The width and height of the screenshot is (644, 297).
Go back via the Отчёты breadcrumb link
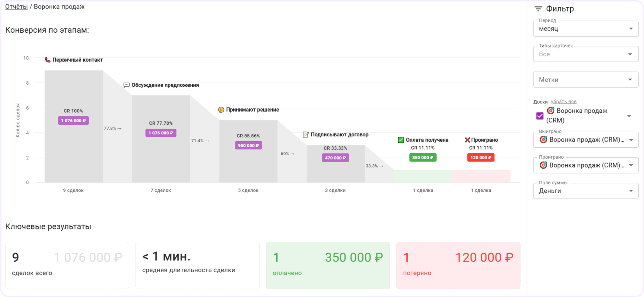tap(16, 7)
